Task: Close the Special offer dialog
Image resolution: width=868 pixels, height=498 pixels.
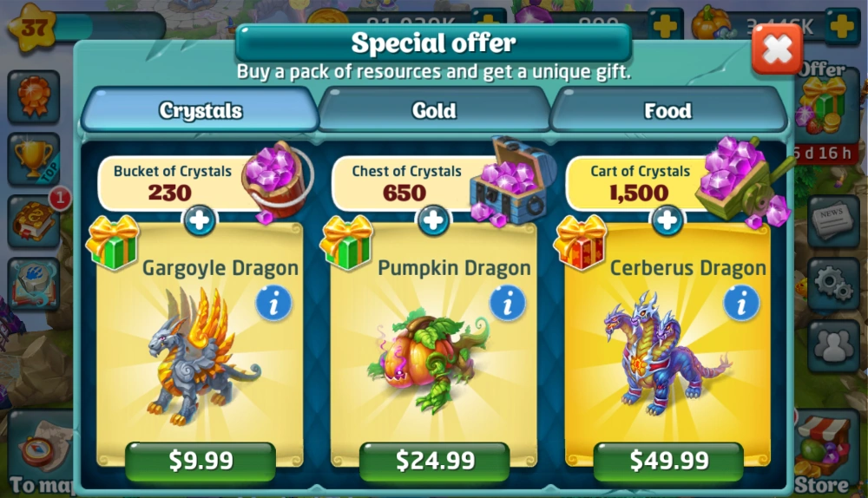Action: (777, 49)
